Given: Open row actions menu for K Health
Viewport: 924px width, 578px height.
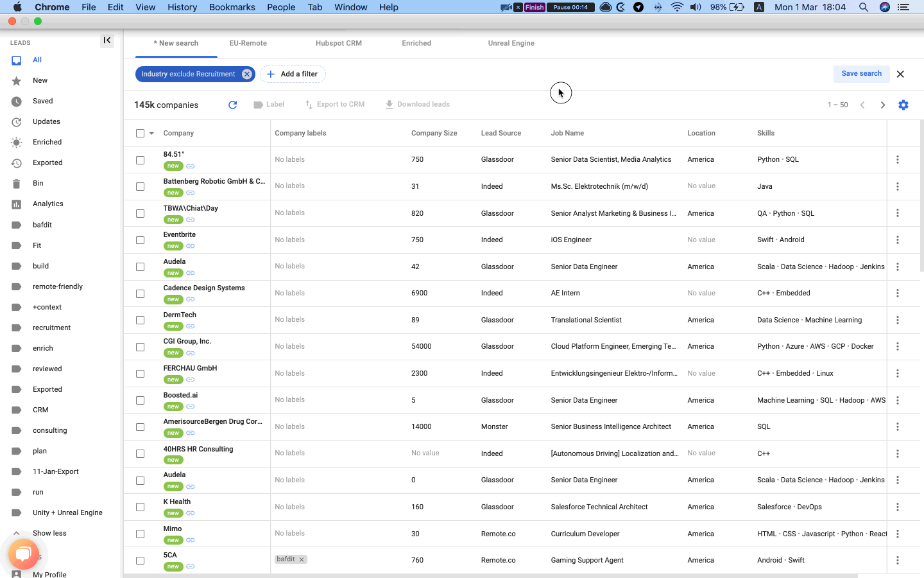Looking at the screenshot, I should coord(898,507).
